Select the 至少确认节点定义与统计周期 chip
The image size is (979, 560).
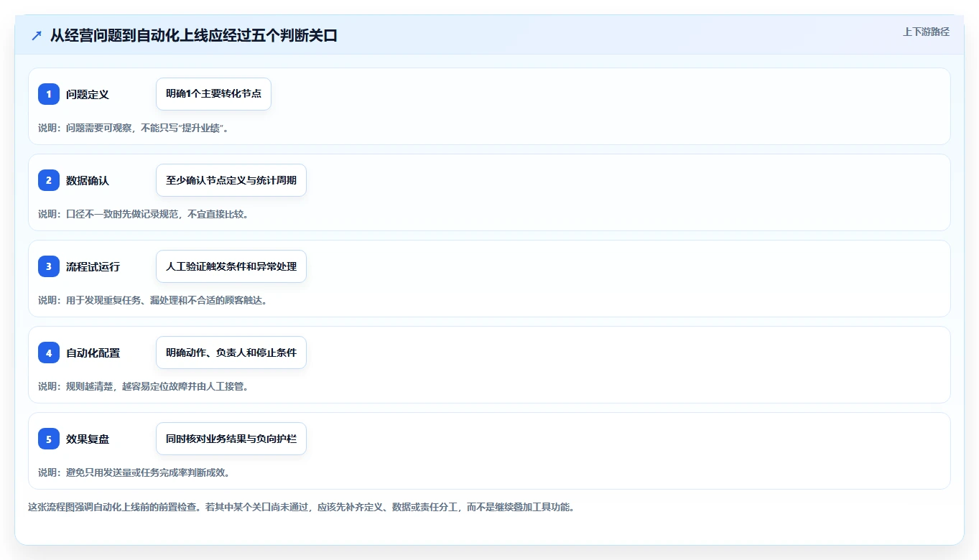231,180
